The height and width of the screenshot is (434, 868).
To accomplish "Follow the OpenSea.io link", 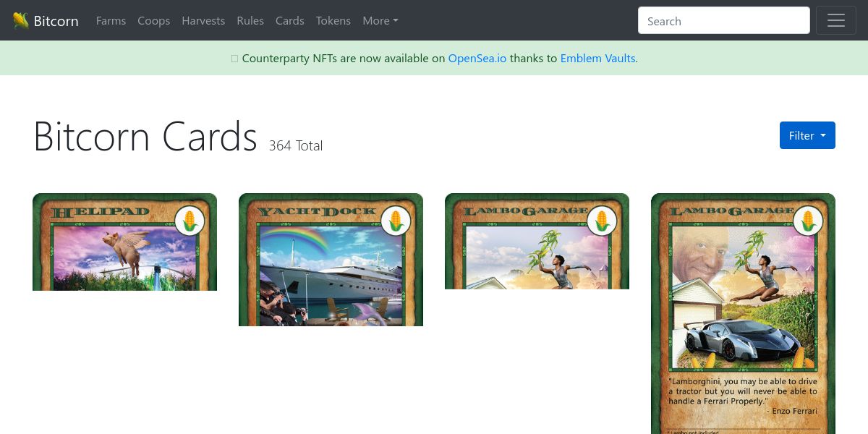I will coord(477,59).
